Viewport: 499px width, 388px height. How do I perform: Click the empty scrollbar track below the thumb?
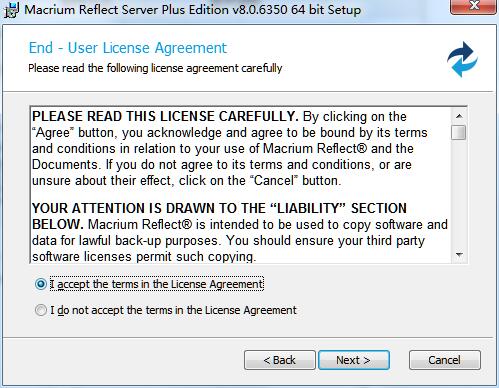pyautogui.click(x=459, y=194)
